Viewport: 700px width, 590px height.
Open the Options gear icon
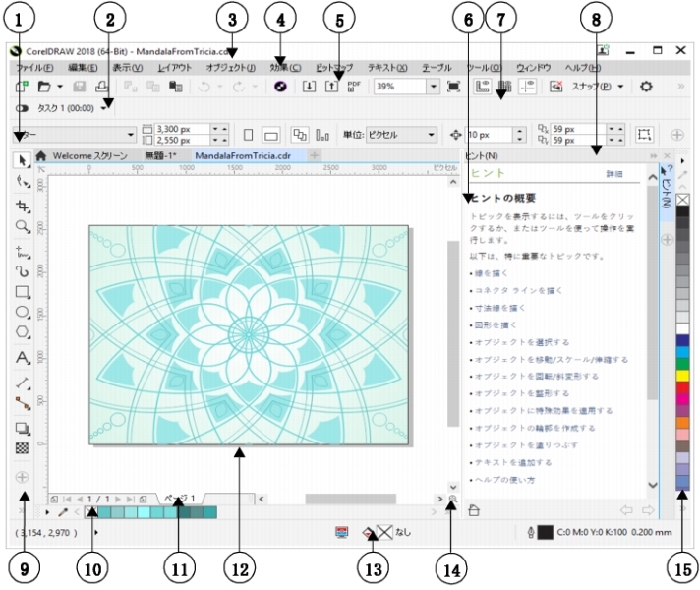pos(646,87)
